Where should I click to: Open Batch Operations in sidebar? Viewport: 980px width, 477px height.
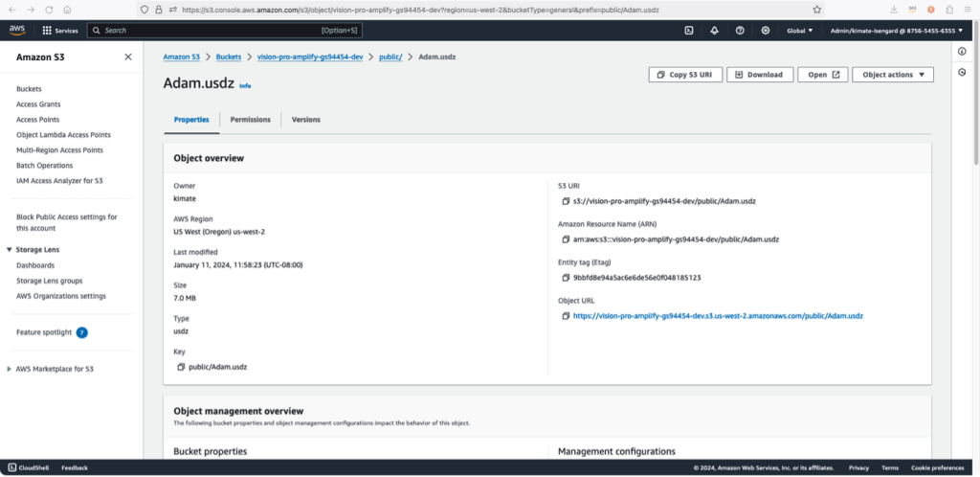(x=44, y=166)
